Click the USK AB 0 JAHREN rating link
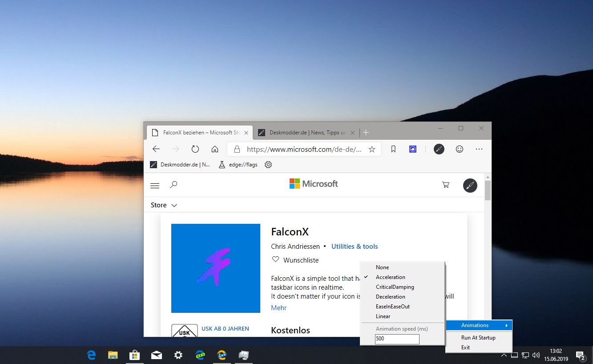593x364 pixels. tap(225, 329)
